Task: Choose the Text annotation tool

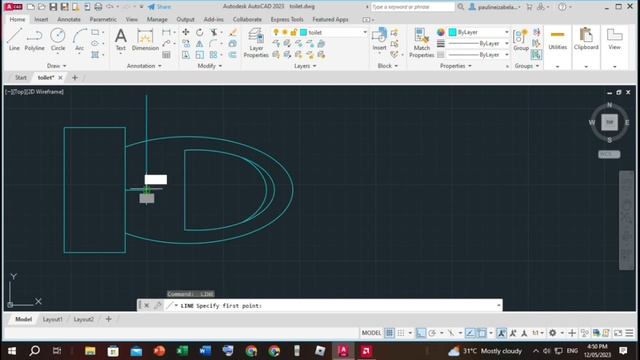Action: tap(120, 39)
